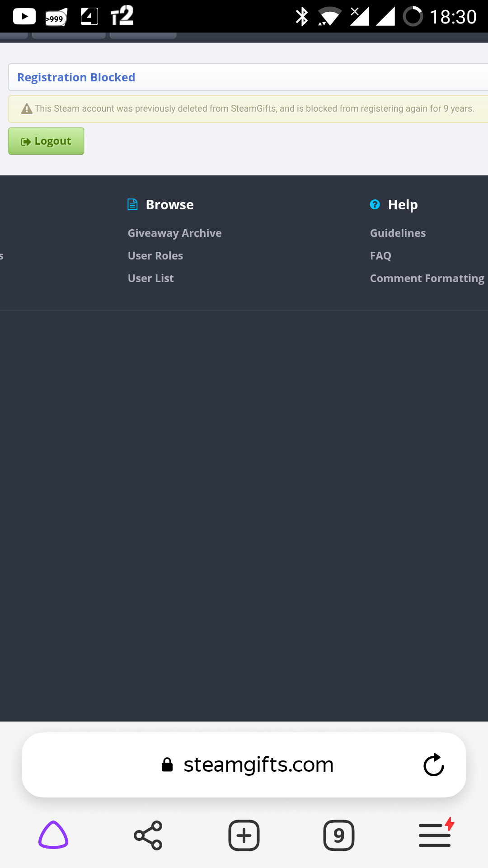The height and width of the screenshot is (868, 488).
Task: Tap the Browse document icon
Action: coord(132,204)
